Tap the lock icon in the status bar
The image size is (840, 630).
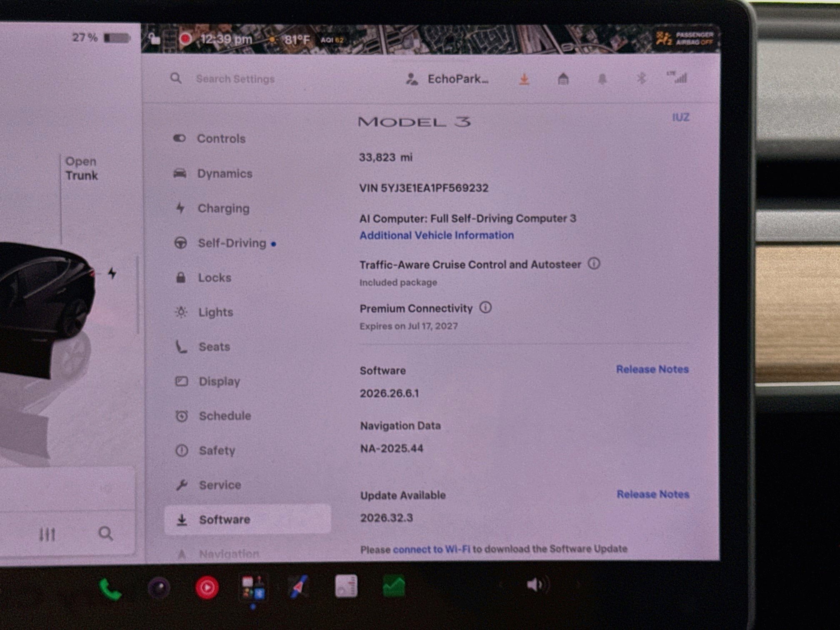[x=155, y=39]
